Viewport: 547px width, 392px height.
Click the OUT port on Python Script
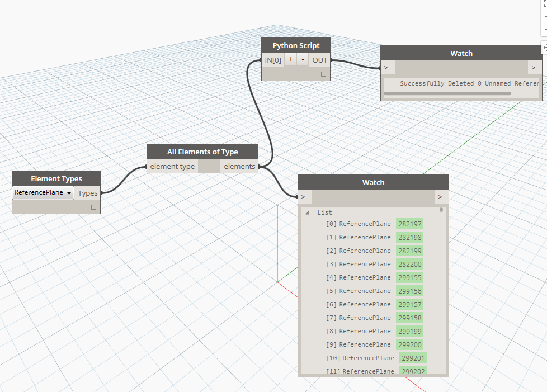(319, 60)
